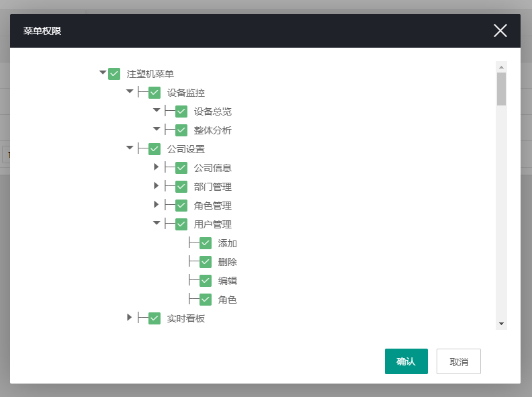The height and width of the screenshot is (397, 532).
Task: Expand the 公司信息 tree node
Action: click(157, 167)
